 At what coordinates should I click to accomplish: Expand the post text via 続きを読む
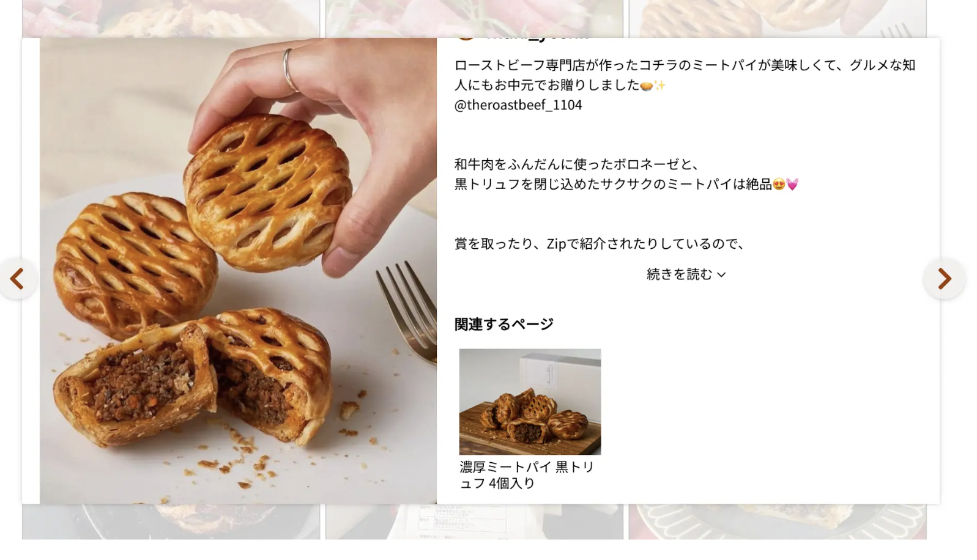(x=686, y=274)
